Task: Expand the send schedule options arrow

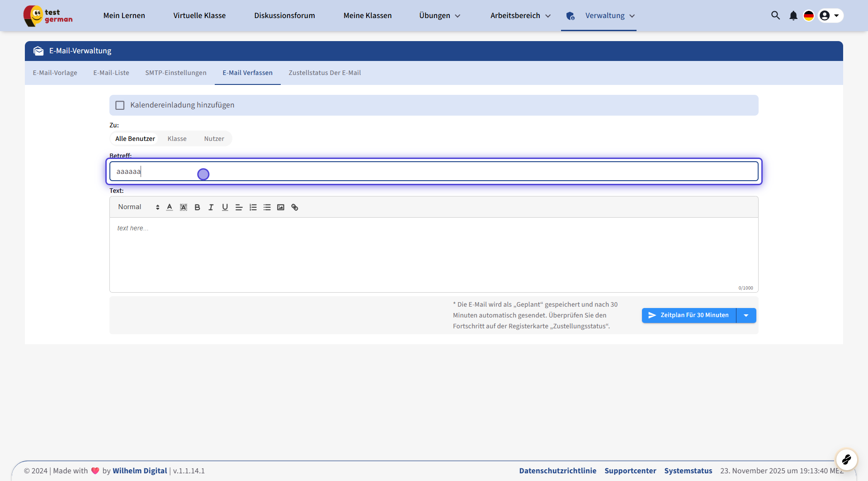Action: (746, 315)
